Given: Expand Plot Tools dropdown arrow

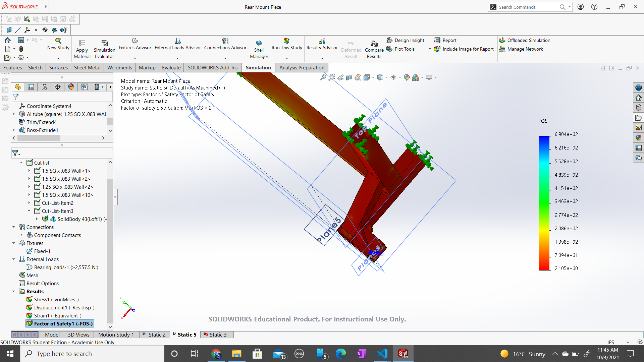Looking at the screenshot, I should click(430, 49).
